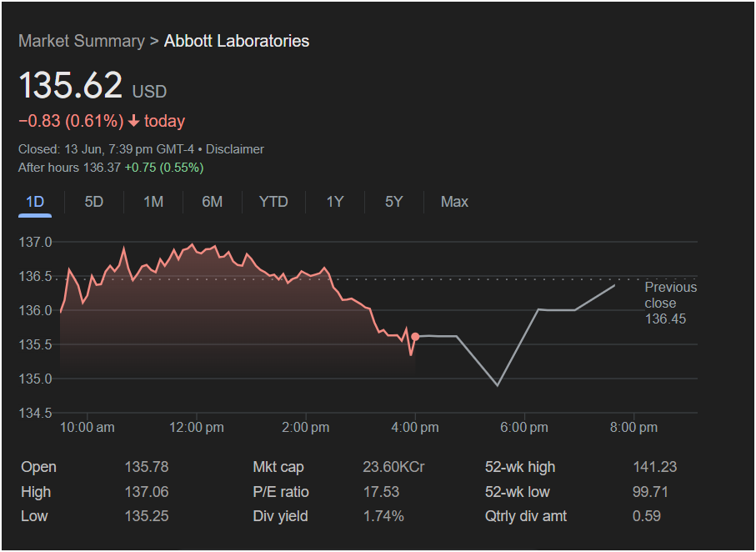Click the 10:00 am axis label
The image size is (756, 552).
tap(88, 428)
